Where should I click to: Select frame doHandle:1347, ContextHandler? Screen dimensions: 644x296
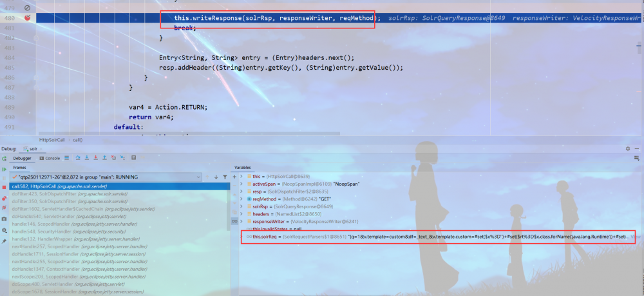coord(120,269)
